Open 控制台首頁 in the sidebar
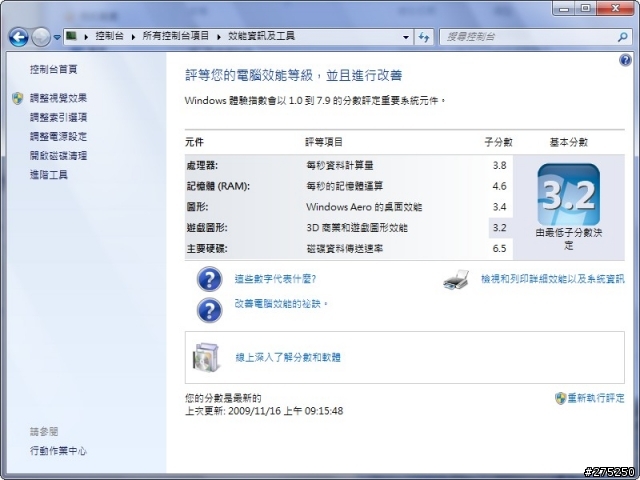This screenshot has width=640, height=480. tap(53, 69)
